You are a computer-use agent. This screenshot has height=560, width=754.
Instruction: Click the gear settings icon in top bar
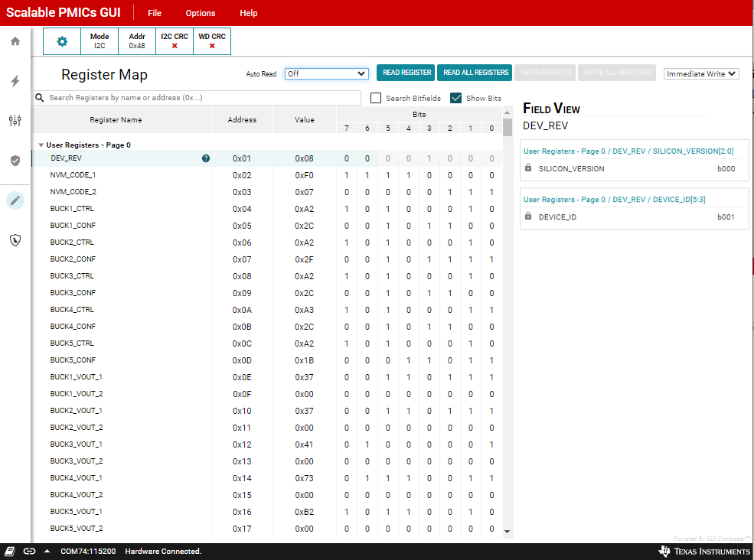[x=62, y=41]
